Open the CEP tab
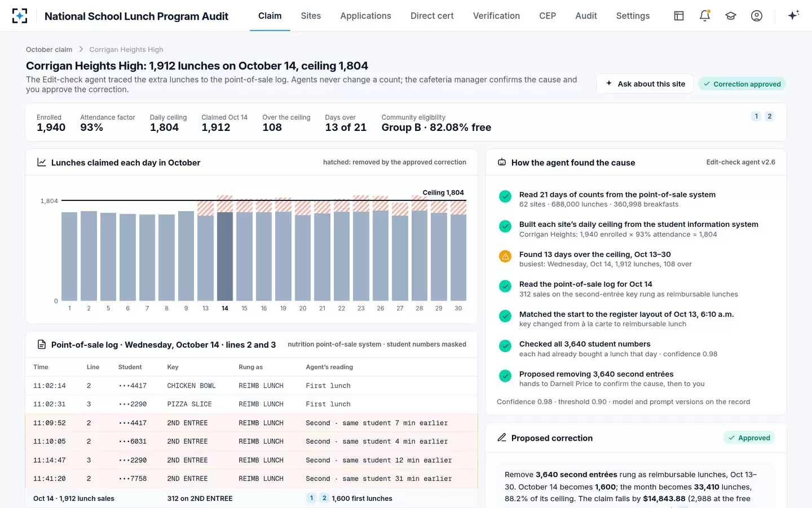This screenshot has height=508, width=812. [548, 16]
